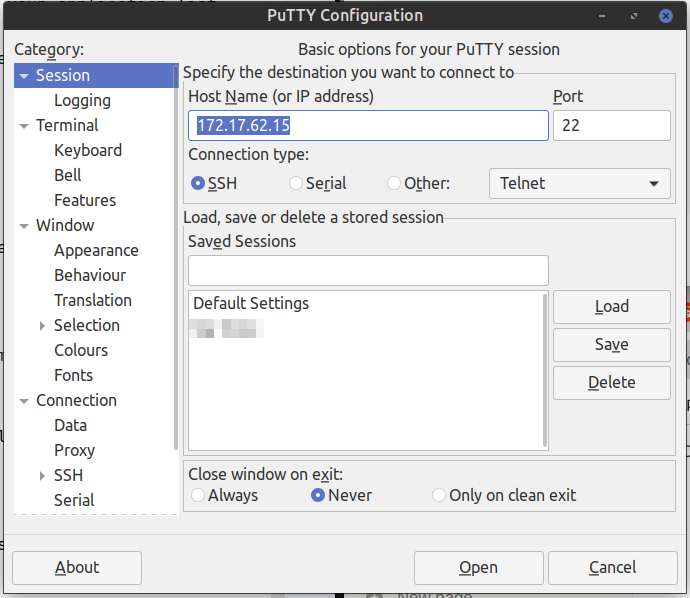Open the Terminal category

[67, 125]
